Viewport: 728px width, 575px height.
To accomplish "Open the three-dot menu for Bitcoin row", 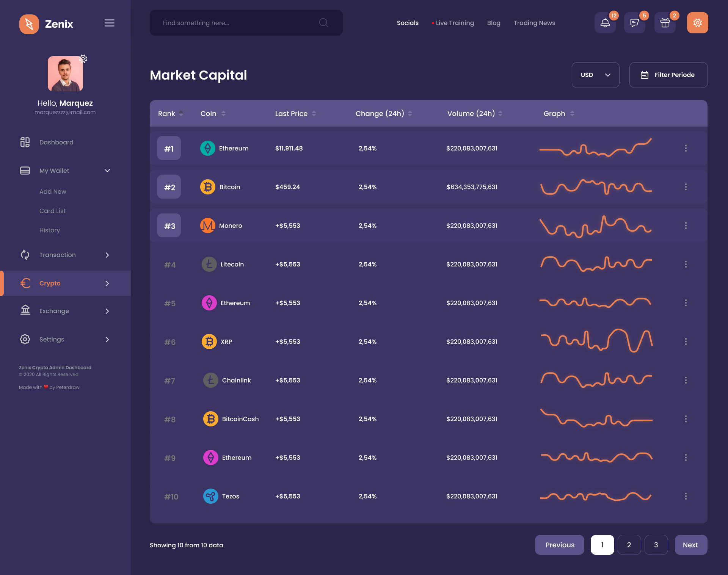I will tap(686, 186).
